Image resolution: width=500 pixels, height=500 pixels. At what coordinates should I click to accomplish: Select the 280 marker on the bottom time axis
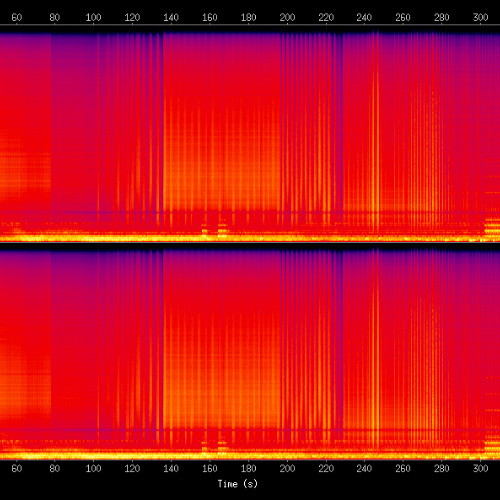click(x=442, y=468)
